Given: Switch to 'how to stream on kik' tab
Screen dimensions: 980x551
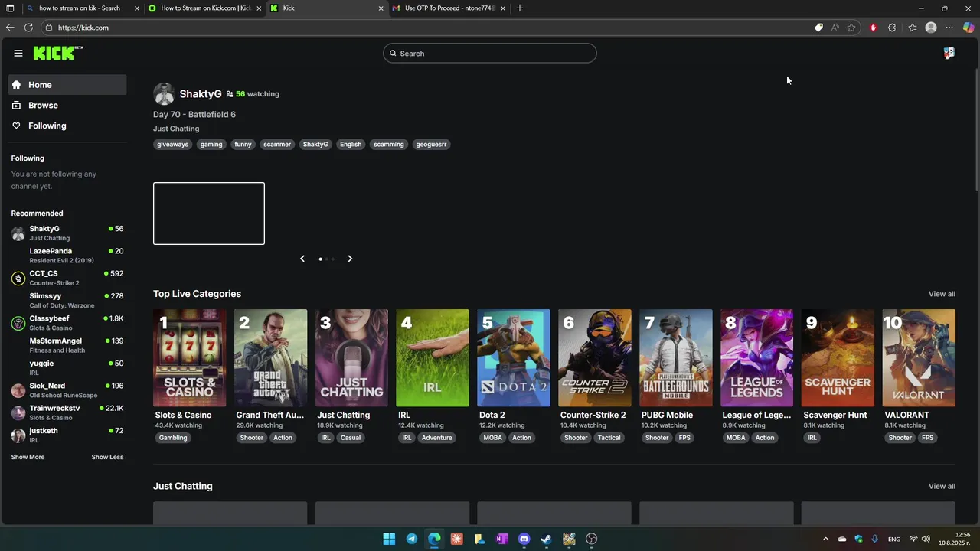Looking at the screenshot, I should click(x=79, y=8).
